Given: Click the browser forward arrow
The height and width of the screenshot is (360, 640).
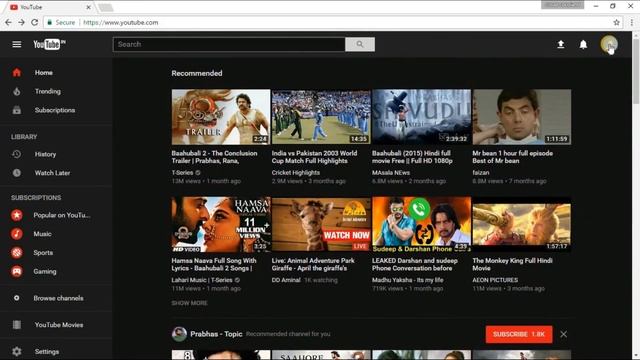Looking at the screenshot, I should tap(21, 22).
